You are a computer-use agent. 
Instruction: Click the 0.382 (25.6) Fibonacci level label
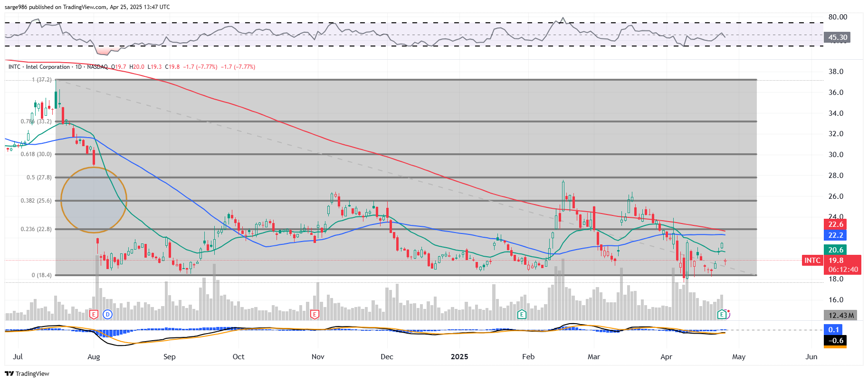(36, 201)
